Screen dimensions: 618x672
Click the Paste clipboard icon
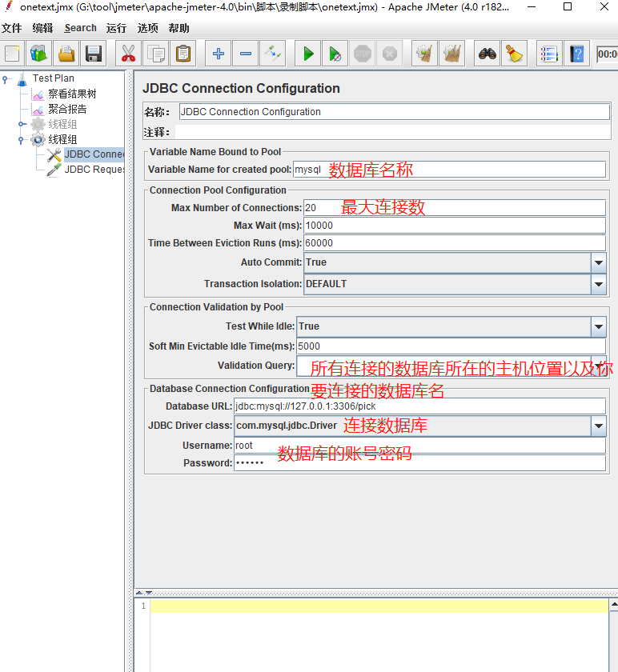pos(183,54)
